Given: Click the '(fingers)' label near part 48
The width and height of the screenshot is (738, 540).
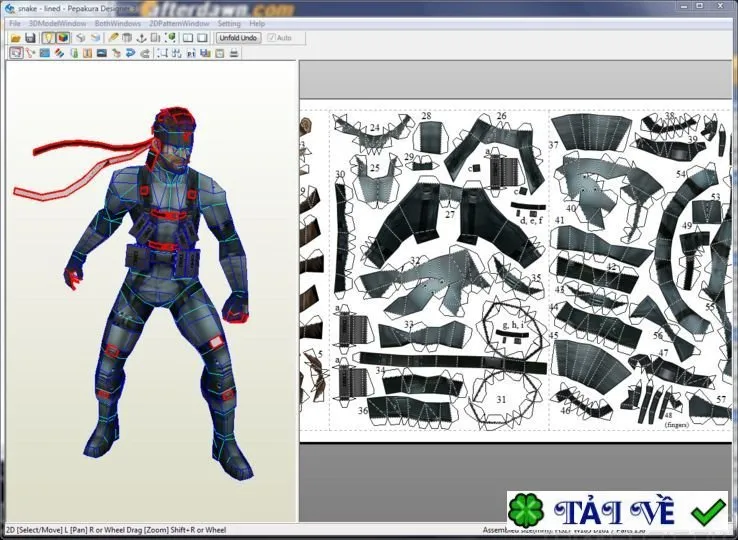Looking at the screenshot, I should tap(676, 425).
